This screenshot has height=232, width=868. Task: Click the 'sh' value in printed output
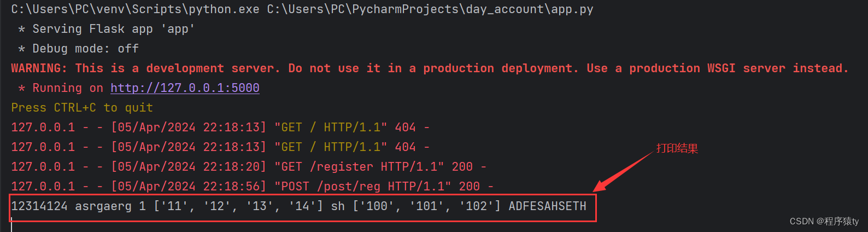tap(338, 206)
